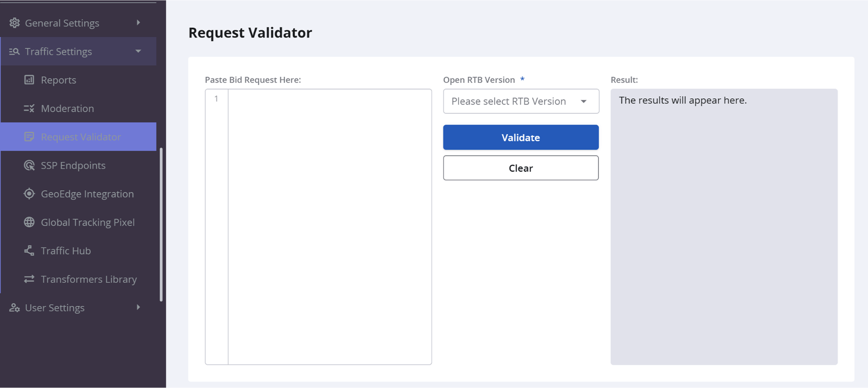Image resolution: width=868 pixels, height=388 pixels.
Task: Select the Request Validator document icon
Action: [28, 137]
